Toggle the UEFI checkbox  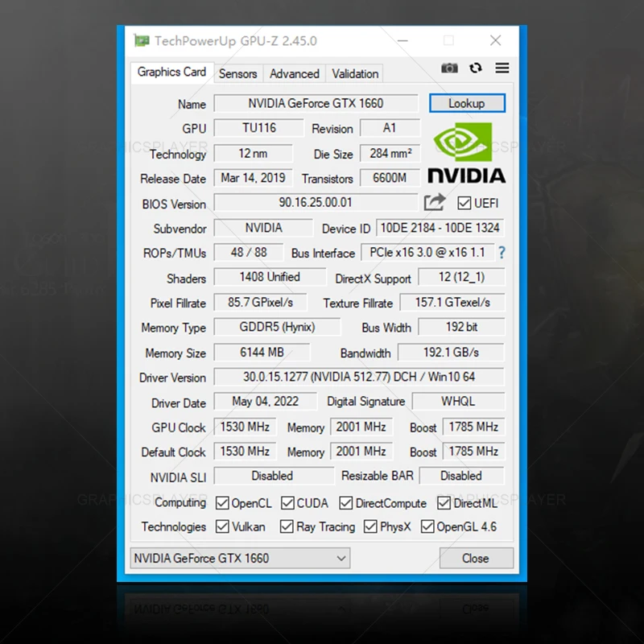click(x=464, y=203)
